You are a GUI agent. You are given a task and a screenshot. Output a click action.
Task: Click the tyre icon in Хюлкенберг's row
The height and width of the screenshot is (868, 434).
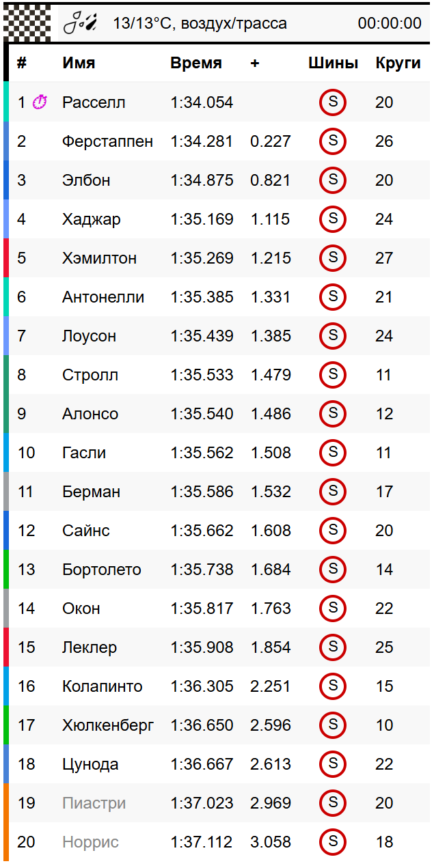coord(333,725)
